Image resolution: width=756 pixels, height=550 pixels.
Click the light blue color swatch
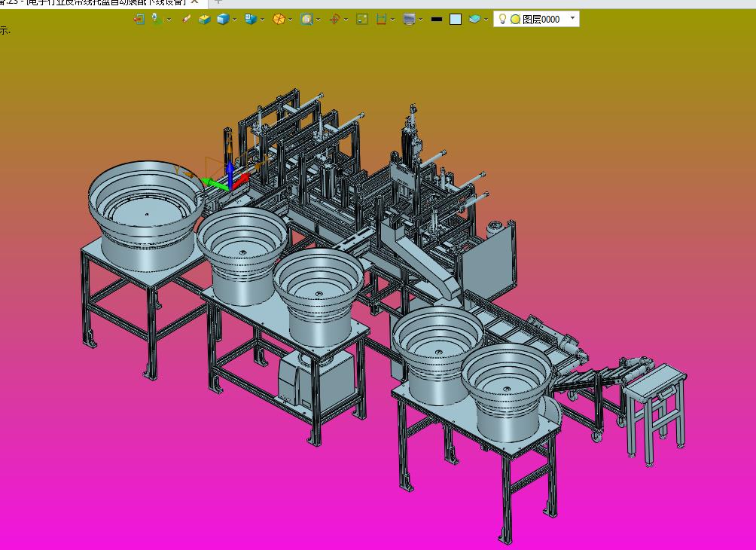click(455, 20)
